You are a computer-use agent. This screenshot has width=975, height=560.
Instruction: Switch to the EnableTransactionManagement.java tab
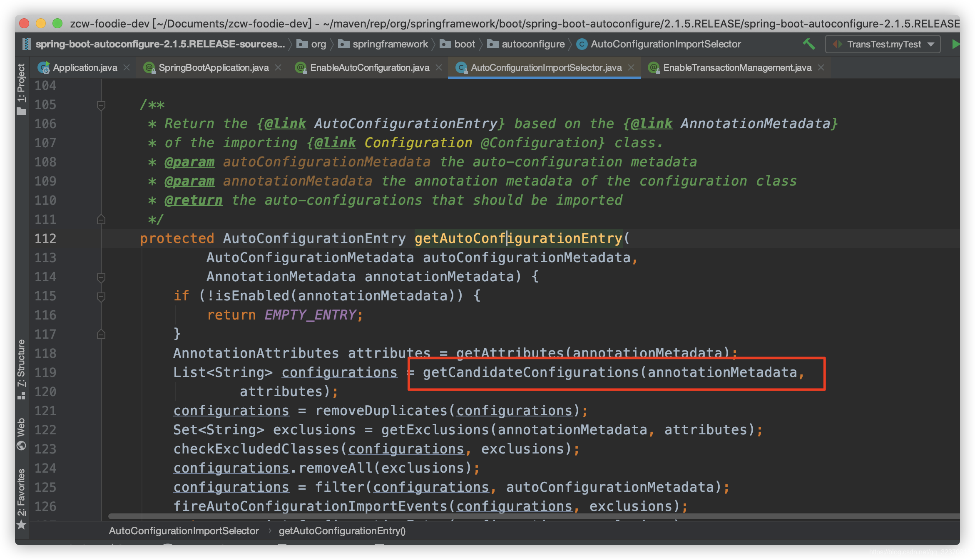click(x=737, y=67)
